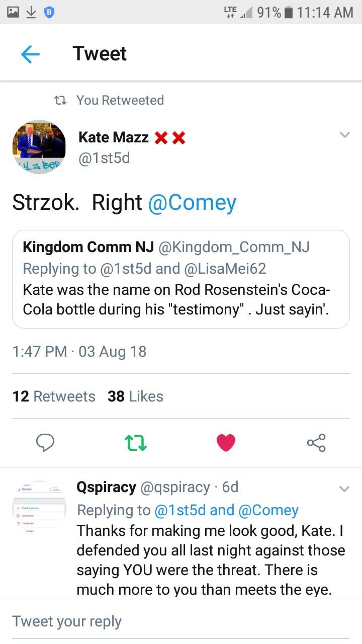Open Kate Mazz tweet options chevron
Image resolution: width=362 pixels, height=644 pixels.
[x=344, y=135]
